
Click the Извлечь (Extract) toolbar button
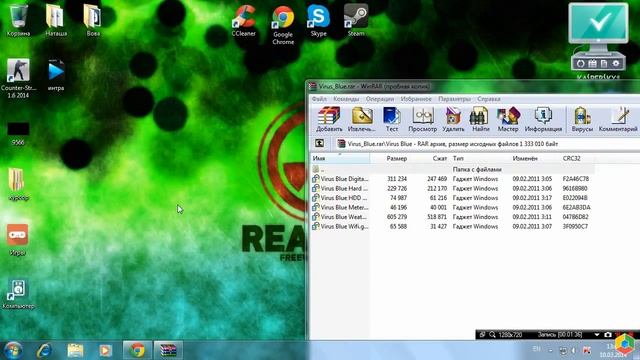[x=362, y=119]
